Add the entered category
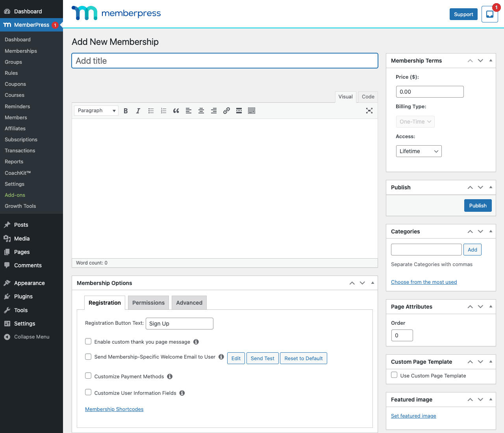The image size is (504, 433). pyautogui.click(x=472, y=250)
